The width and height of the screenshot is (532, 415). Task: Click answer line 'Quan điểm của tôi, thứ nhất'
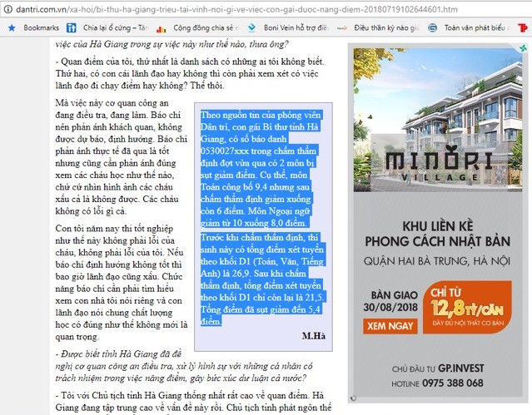(x=190, y=62)
